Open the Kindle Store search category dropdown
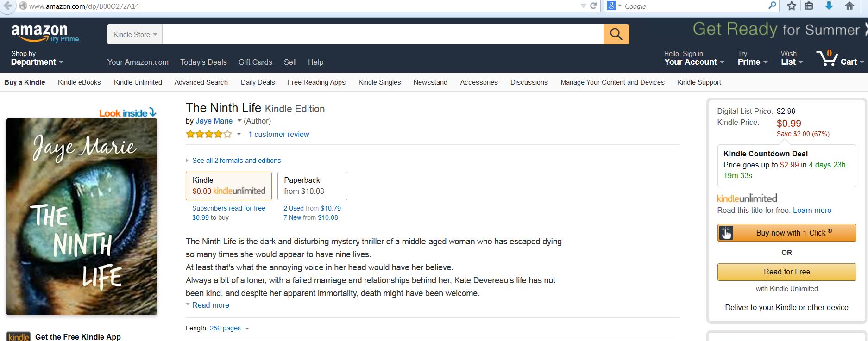Viewport: 868px width, 341px height. click(x=135, y=35)
